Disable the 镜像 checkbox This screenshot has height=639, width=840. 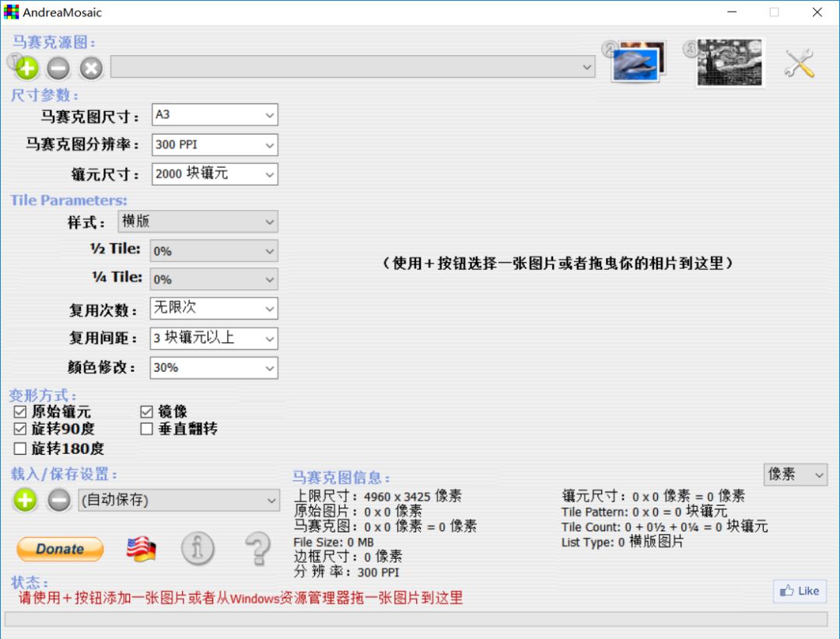pos(146,410)
